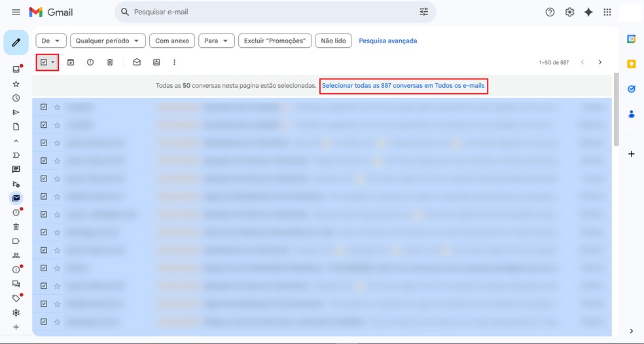
Task: Uncheck the first conversation row checkbox
Action: (44, 107)
